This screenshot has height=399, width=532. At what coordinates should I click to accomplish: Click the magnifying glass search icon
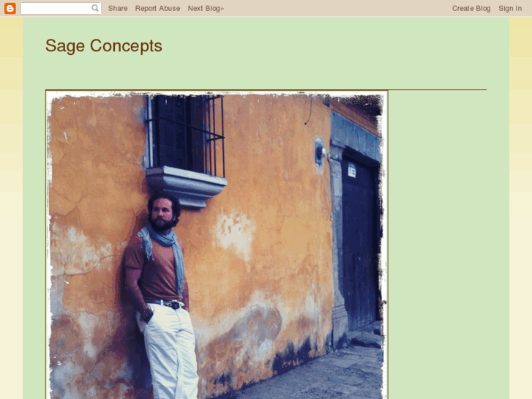pyautogui.click(x=95, y=8)
